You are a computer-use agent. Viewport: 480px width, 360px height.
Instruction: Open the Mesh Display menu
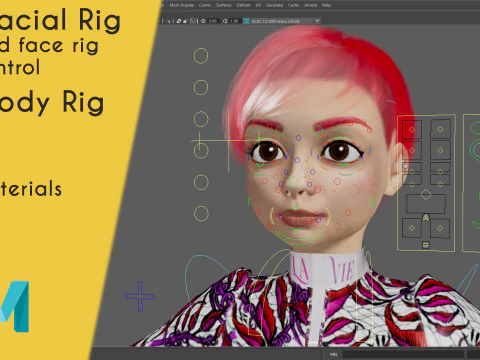tap(181, 5)
